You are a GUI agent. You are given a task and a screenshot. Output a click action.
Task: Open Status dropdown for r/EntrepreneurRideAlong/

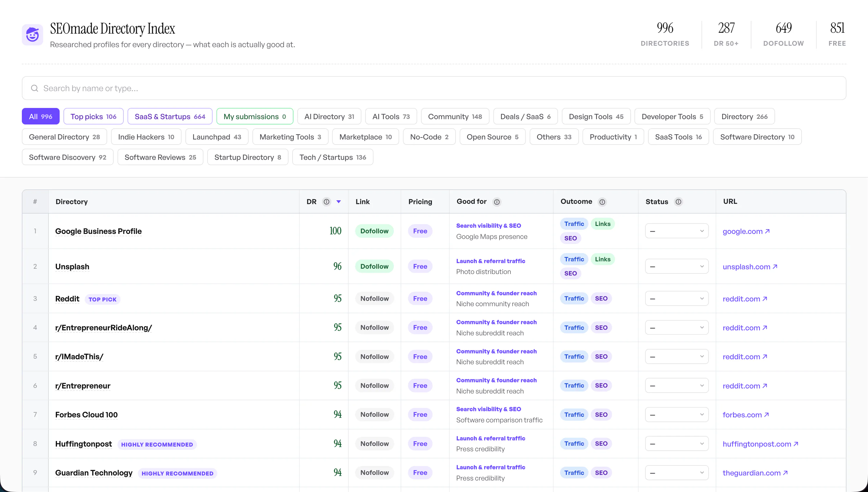click(x=677, y=327)
